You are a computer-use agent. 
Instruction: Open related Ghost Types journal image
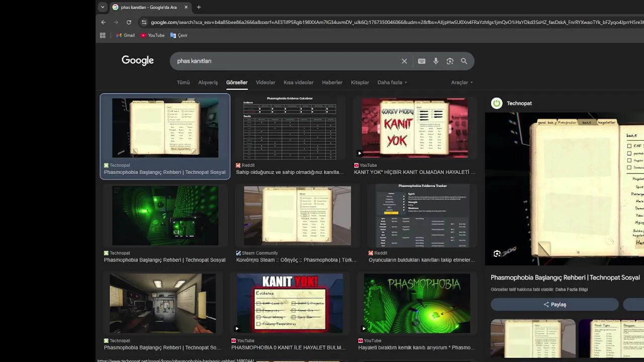pos(611,338)
